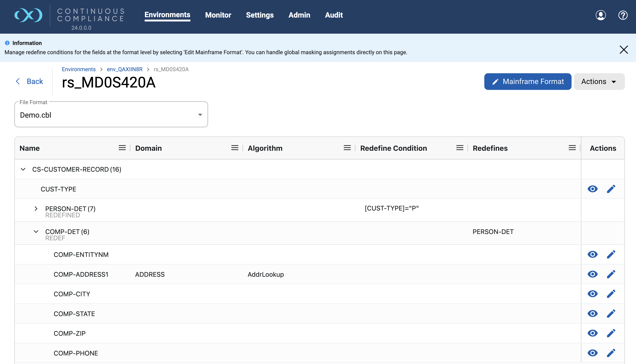Click the eye icon for COMP-CITY row
The width and height of the screenshot is (636, 364).
592,294
